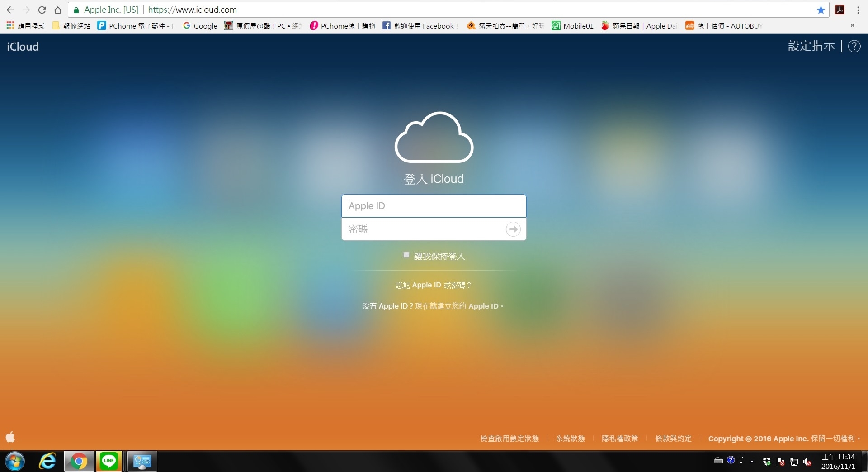Click the Apple logo in the footer
Image resolution: width=868 pixels, height=472 pixels.
pyautogui.click(x=10, y=437)
